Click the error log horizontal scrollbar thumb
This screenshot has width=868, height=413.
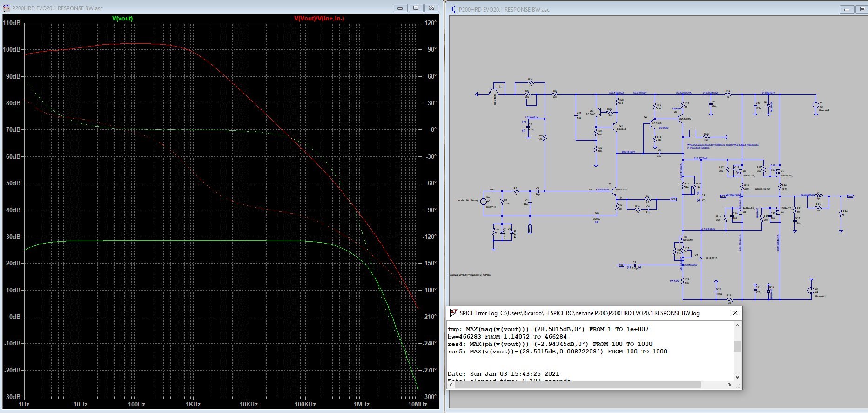[x=578, y=385]
